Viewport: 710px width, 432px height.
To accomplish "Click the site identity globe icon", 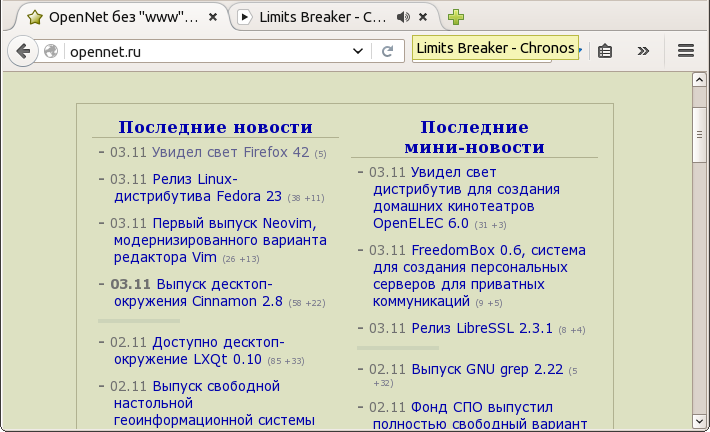I will [x=53, y=51].
